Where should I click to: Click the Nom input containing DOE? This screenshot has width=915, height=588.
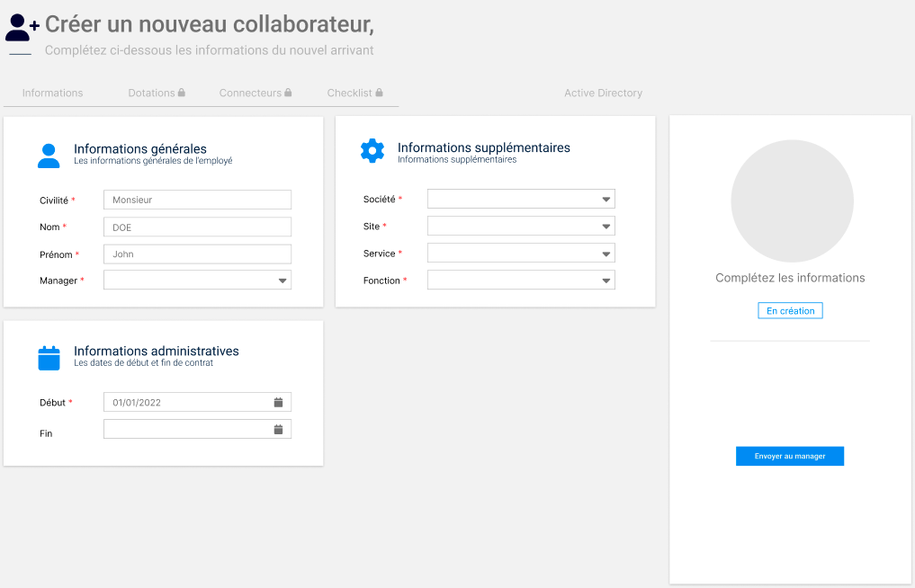(x=197, y=227)
